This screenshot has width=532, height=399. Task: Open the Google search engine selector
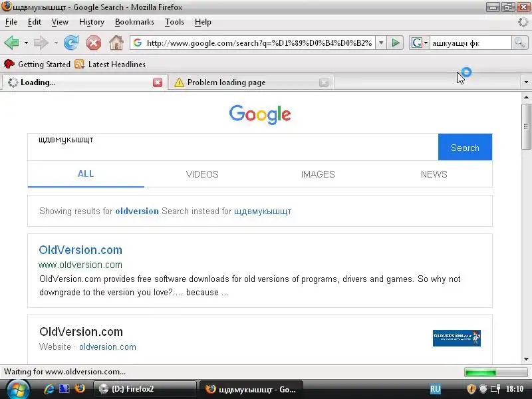pos(420,43)
